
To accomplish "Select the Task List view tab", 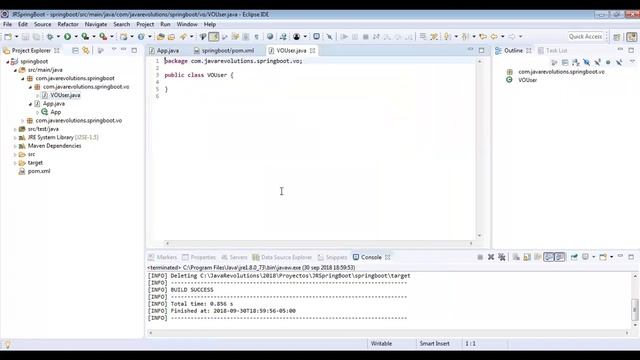I will (553, 51).
